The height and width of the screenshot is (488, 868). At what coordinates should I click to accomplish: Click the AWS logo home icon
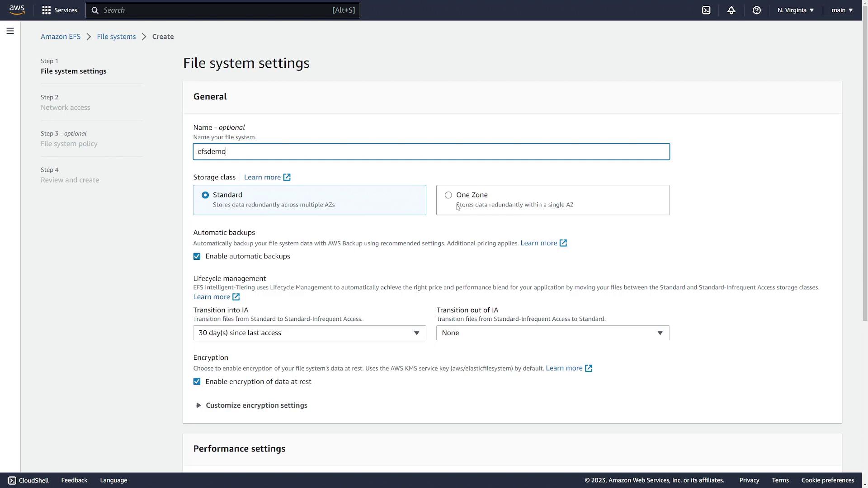click(15, 10)
